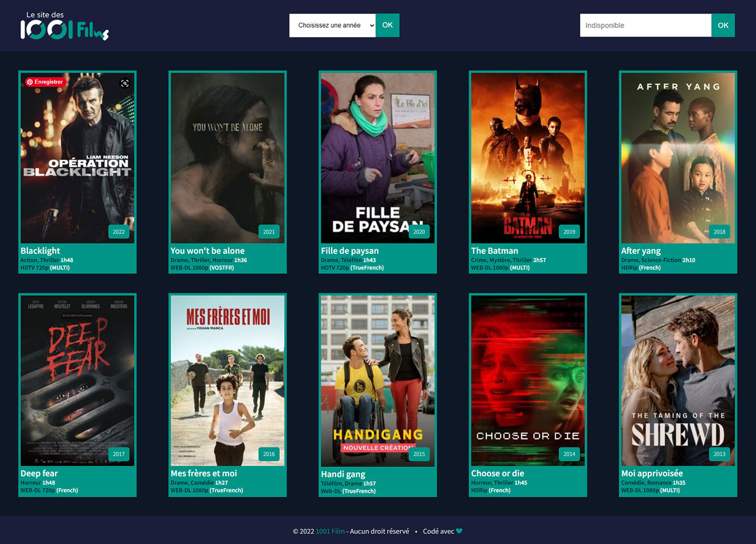Click 'Drame, Science-Fiction 2h10' text
This screenshot has height=544, width=756.
tap(658, 260)
